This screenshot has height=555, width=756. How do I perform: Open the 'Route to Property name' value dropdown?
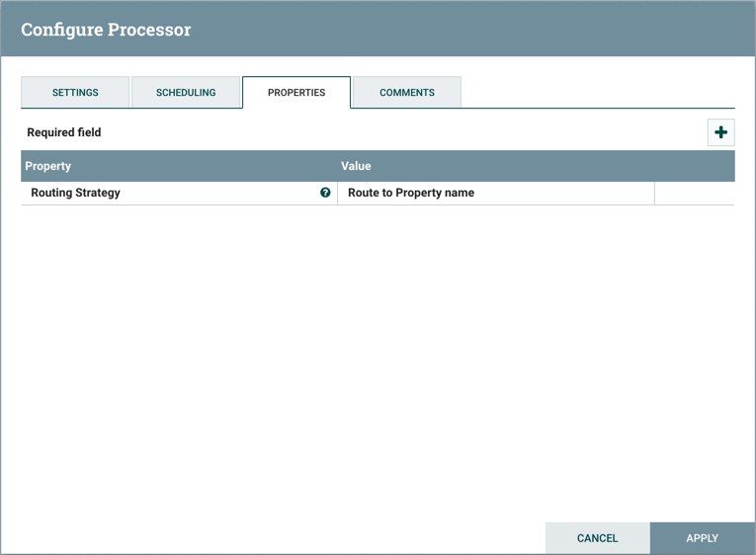[x=495, y=194]
